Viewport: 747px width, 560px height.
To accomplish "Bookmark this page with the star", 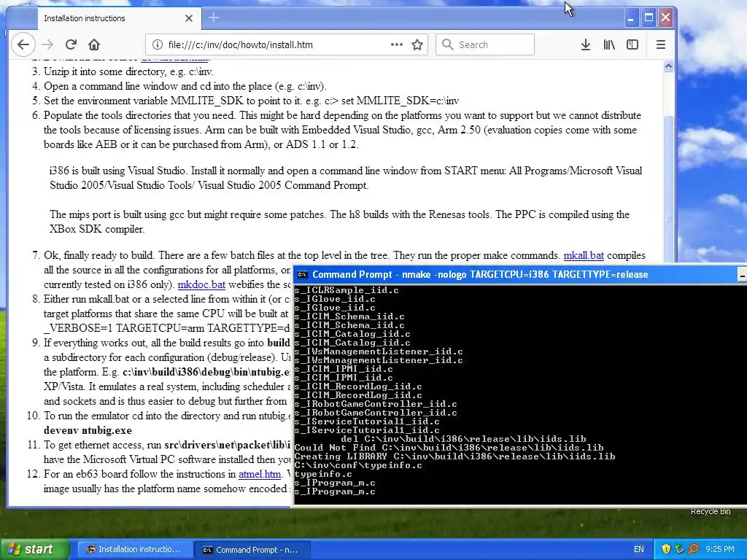I will point(417,44).
